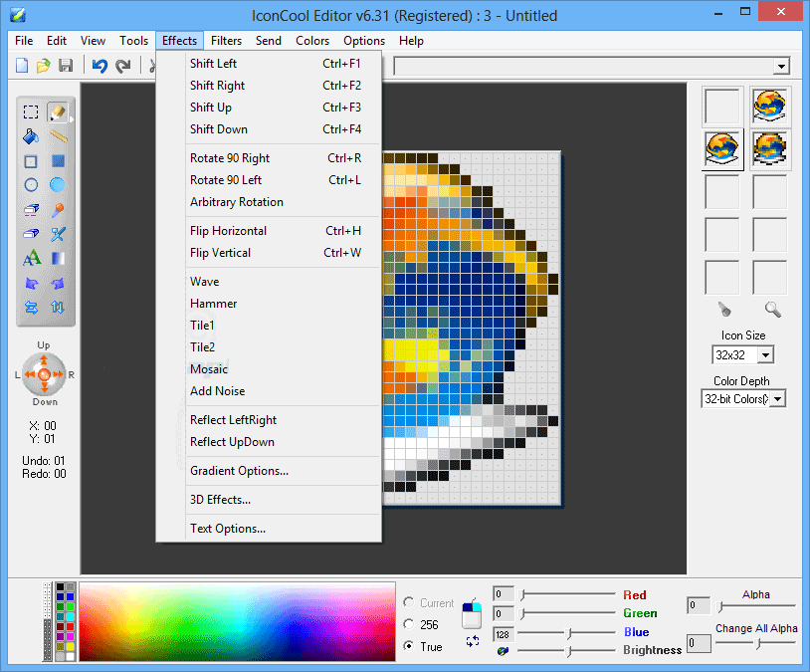Select the color picker eyedropper tool
Screen dimensions: 810x672
tap(58, 210)
